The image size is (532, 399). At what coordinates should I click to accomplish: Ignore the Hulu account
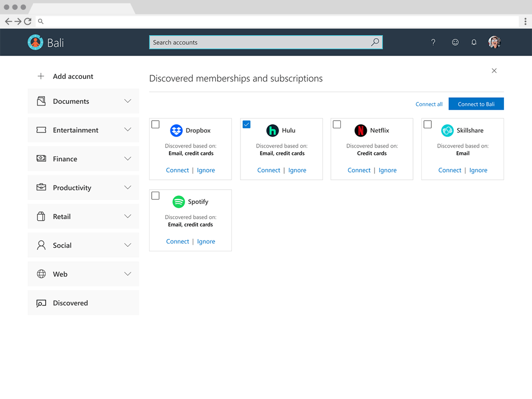click(297, 170)
